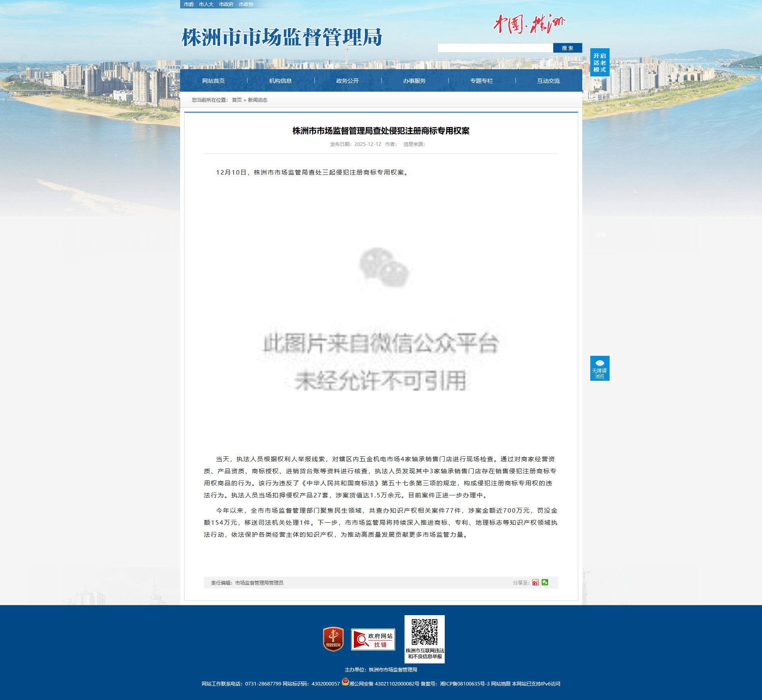
Task: Open the 政务公开 navigation menu
Action: pyautogui.click(x=347, y=81)
